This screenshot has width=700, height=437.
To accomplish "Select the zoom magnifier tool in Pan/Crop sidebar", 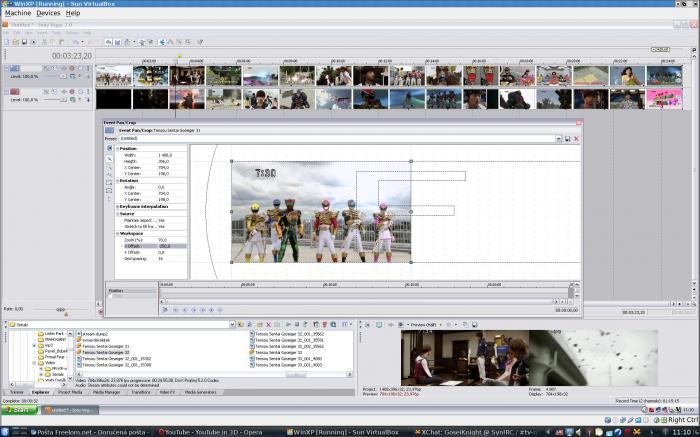I will (x=109, y=167).
